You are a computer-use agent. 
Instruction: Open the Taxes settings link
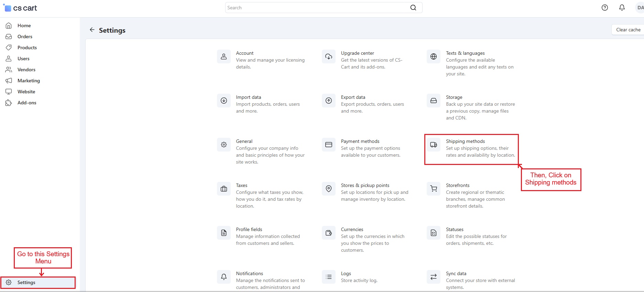click(241, 185)
